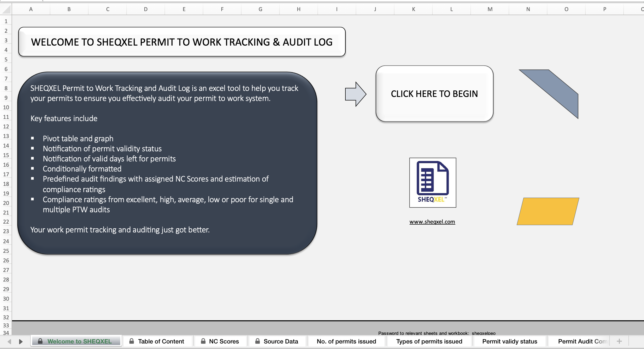The height and width of the screenshot is (349, 644).
Task: Switch to Permit validy status tab
Action: tap(510, 341)
